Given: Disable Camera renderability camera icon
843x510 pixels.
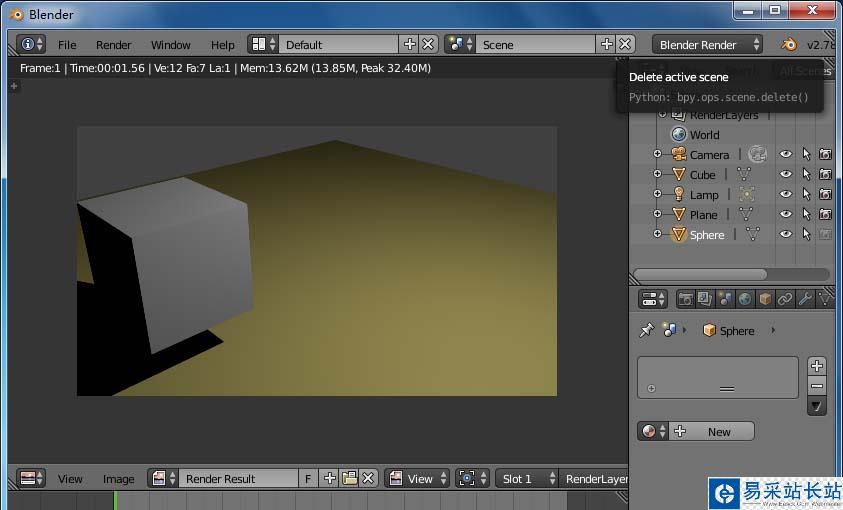Looking at the screenshot, I should click(x=825, y=155).
